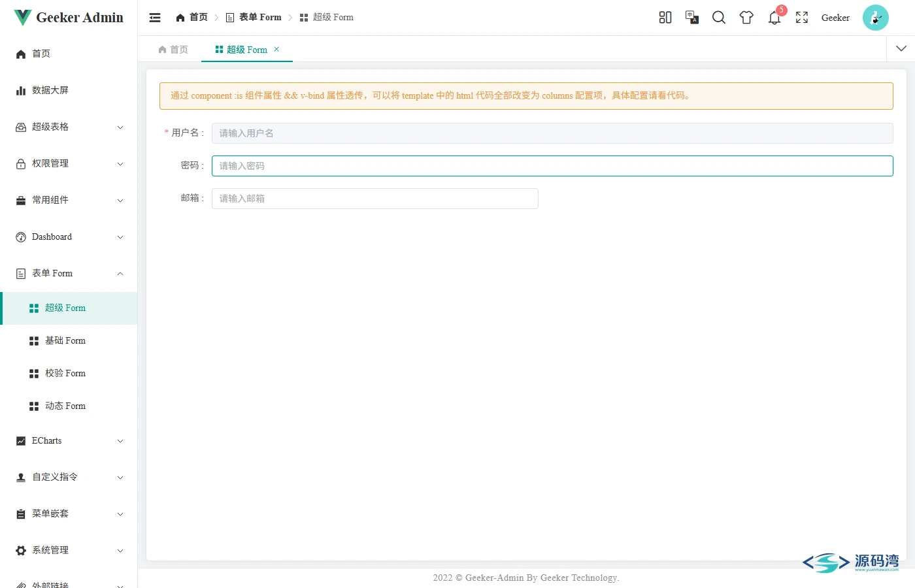Open 校验 Form in the sidebar submenu
The height and width of the screenshot is (588, 915).
pyautogui.click(x=69, y=374)
